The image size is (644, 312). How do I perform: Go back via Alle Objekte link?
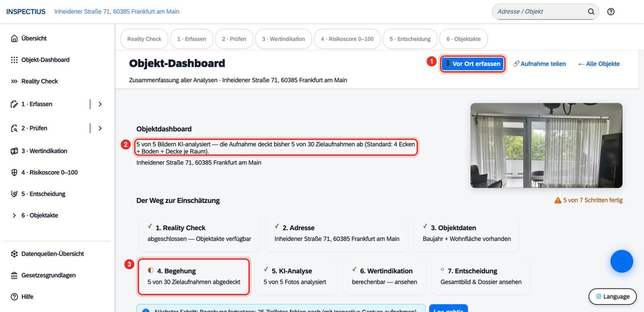point(599,64)
